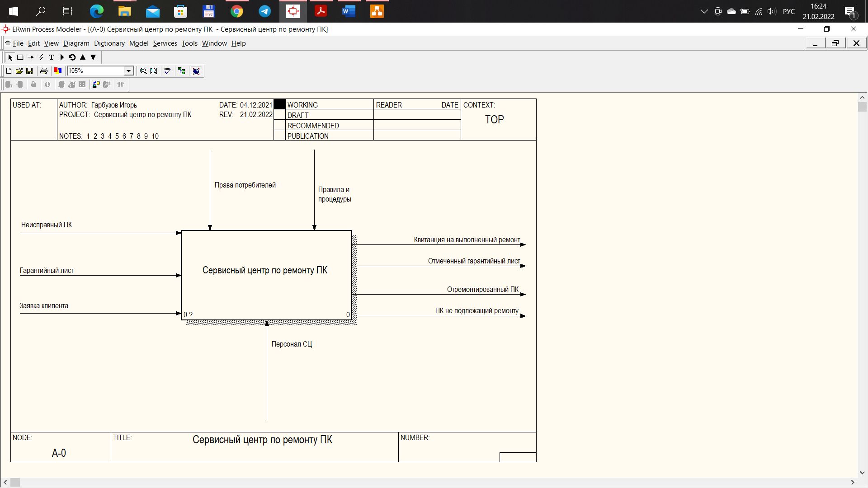Open the taskbar clock and date
This screenshot has width=868, height=488.
[x=819, y=11]
